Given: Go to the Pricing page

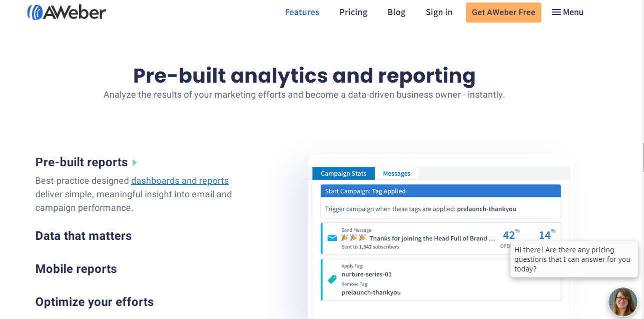Looking at the screenshot, I should click(353, 12).
